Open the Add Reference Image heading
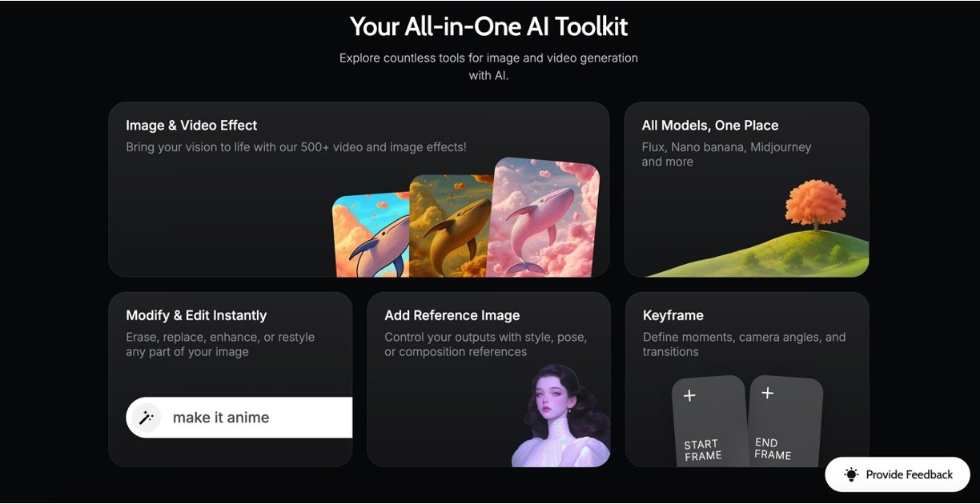Viewport: 980px width, 504px height. pos(452,316)
